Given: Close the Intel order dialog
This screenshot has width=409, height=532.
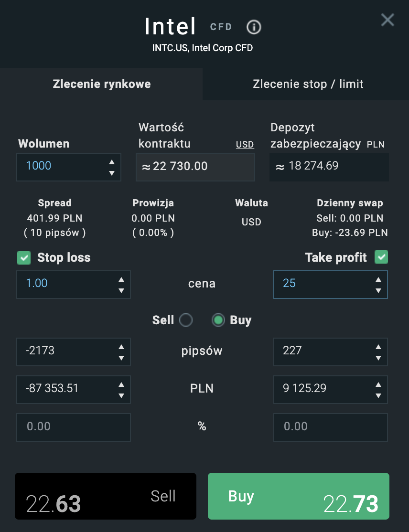Looking at the screenshot, I should point(387,20).
